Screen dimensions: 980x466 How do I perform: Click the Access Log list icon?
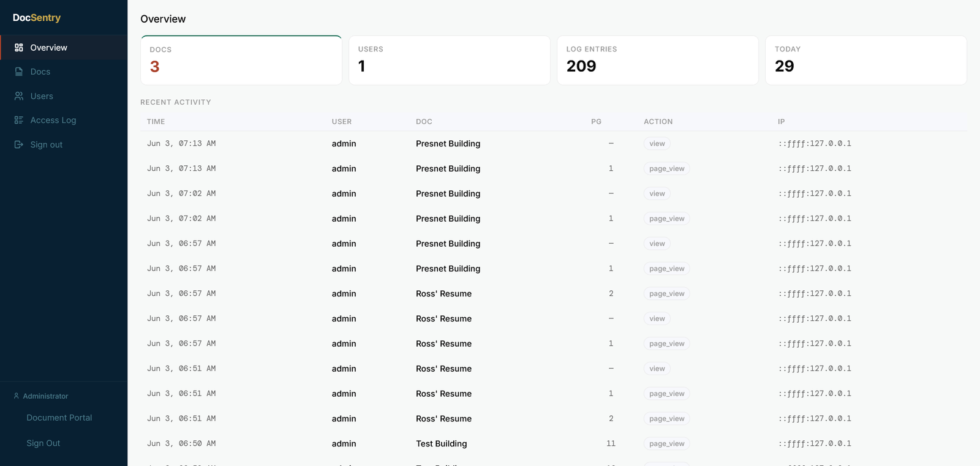click(x=19, y=120)
